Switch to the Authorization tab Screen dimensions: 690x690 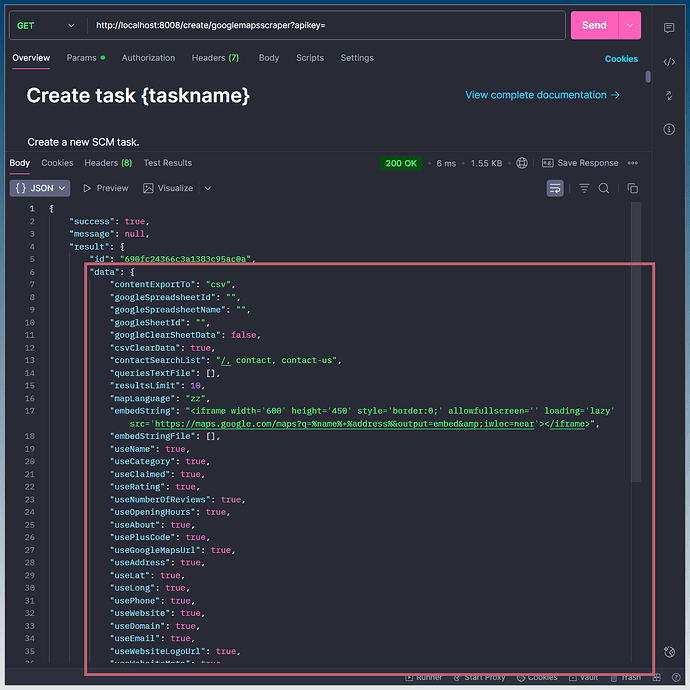[x=148, y=58]
